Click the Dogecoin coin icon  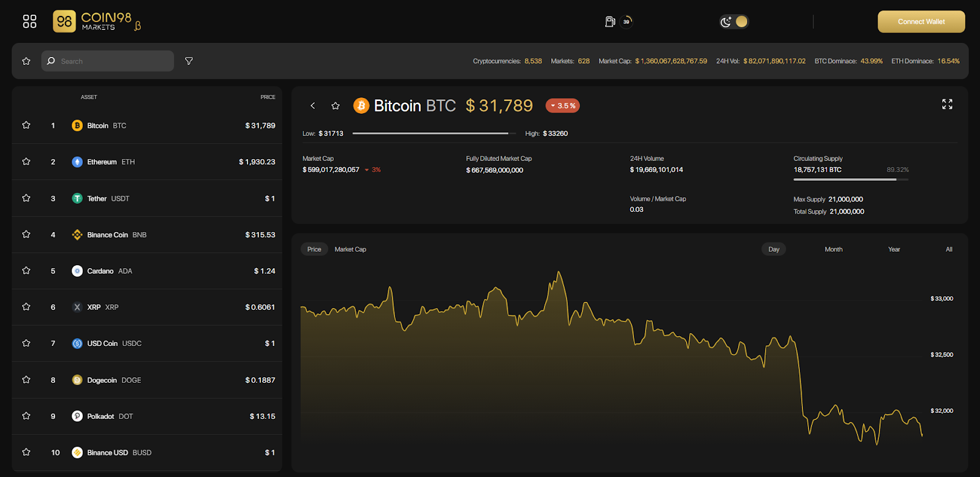point(77,380)
